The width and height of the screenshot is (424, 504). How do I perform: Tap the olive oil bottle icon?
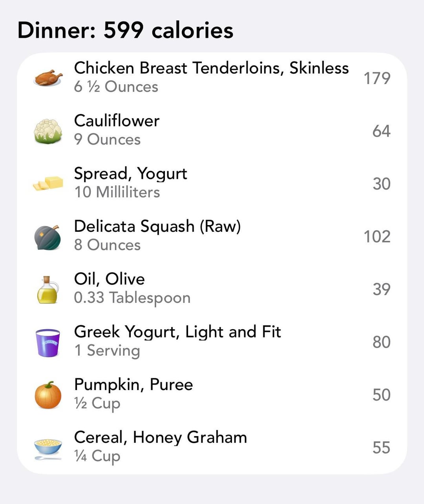(x=48, y=290)
